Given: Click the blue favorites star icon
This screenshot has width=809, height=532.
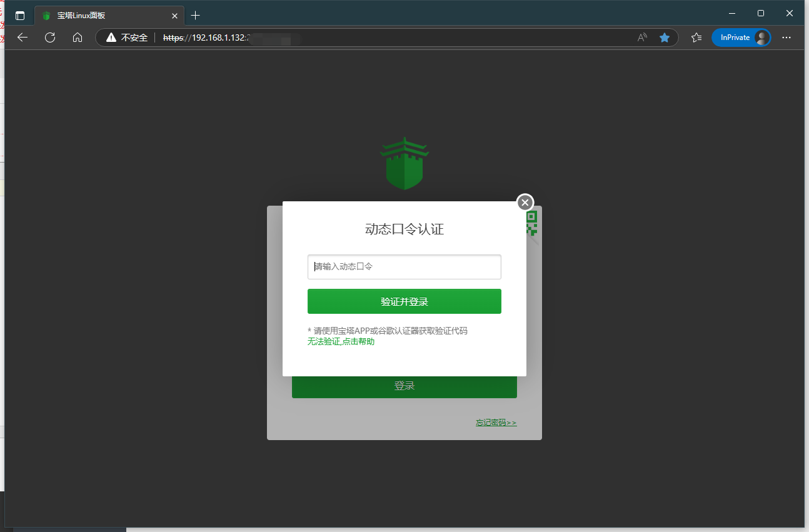Looking at the screenshot, I should click(x=665, y=38).
